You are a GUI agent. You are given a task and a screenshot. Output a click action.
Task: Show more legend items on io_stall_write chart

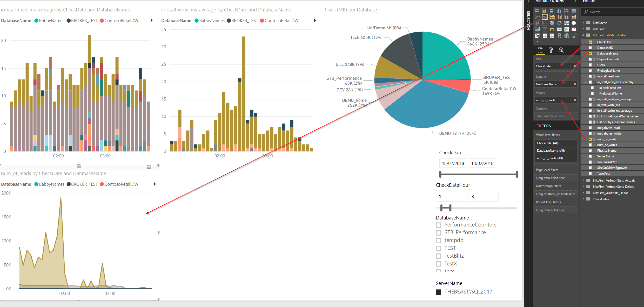[x=315, y=20]
